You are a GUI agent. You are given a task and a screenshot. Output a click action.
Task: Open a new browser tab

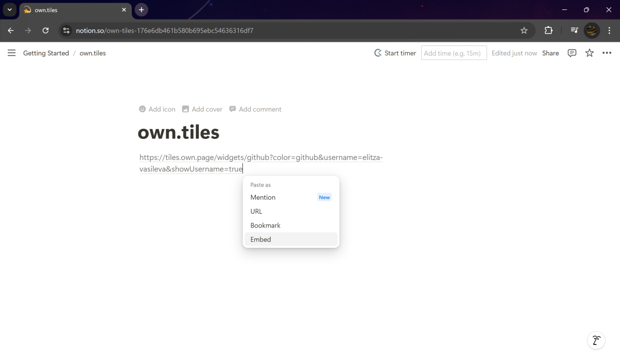click(x=141, y=10)
